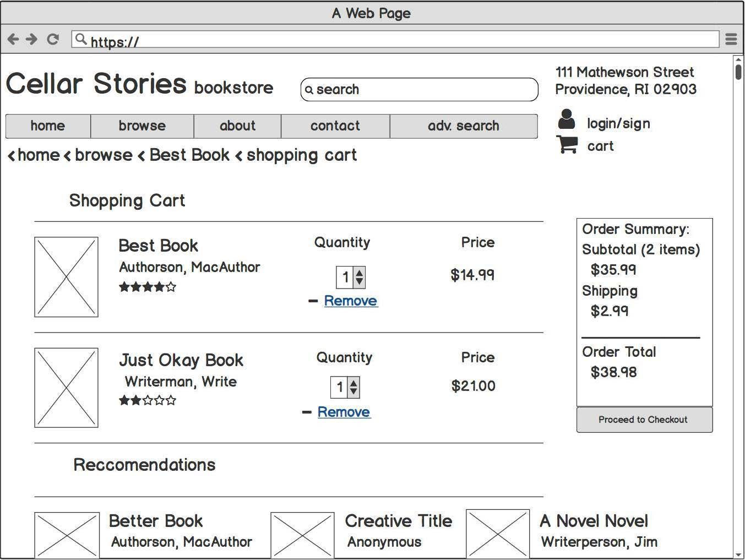Remove Best Book from the cart
745x560 pixels.
click(x=350, y=301)
